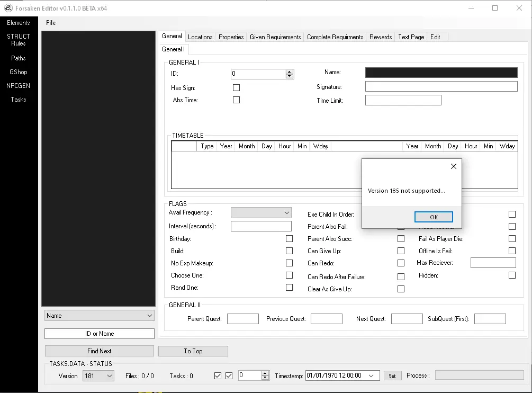Click the Max Reciever field

click(x=493, y=263)
